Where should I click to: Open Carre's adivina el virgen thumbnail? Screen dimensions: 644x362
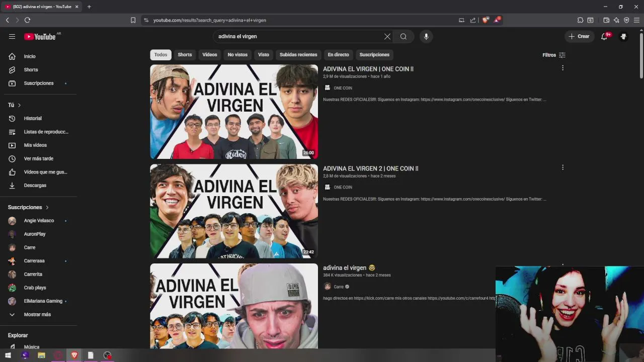[x=234, y=306]
